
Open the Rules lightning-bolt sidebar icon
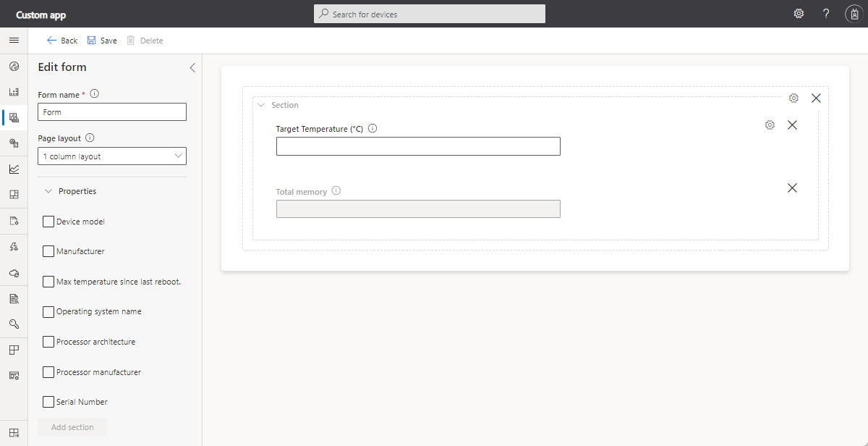14,247
